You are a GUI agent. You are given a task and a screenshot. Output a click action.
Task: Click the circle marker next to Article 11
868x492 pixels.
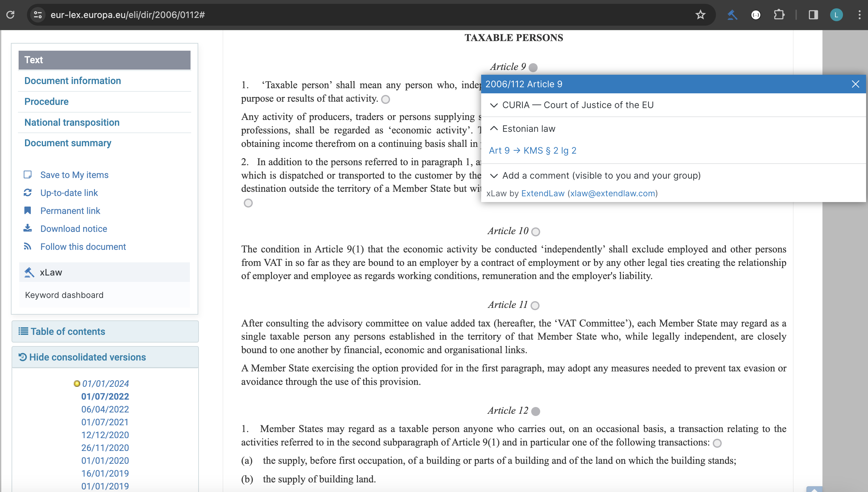[535, 305]
